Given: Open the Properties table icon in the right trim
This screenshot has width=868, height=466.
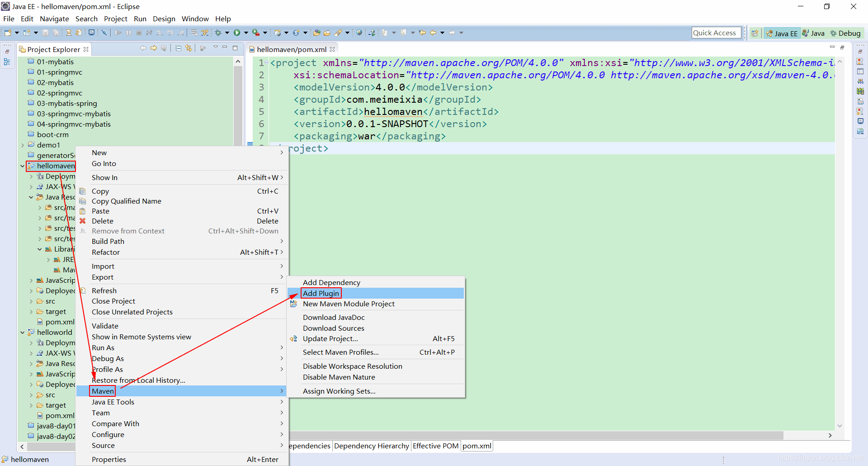Looking at the screenshot, I should 860,71.
